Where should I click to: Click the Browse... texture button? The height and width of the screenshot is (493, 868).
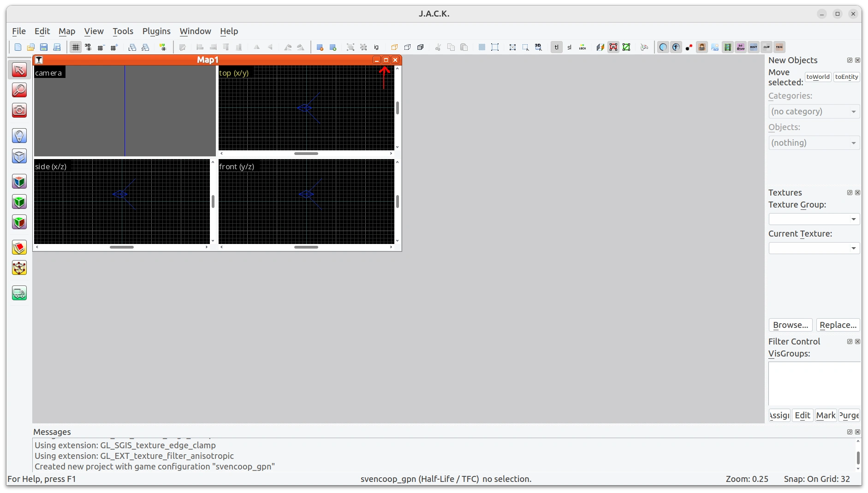pyautogui.click(x=791, y=325)
